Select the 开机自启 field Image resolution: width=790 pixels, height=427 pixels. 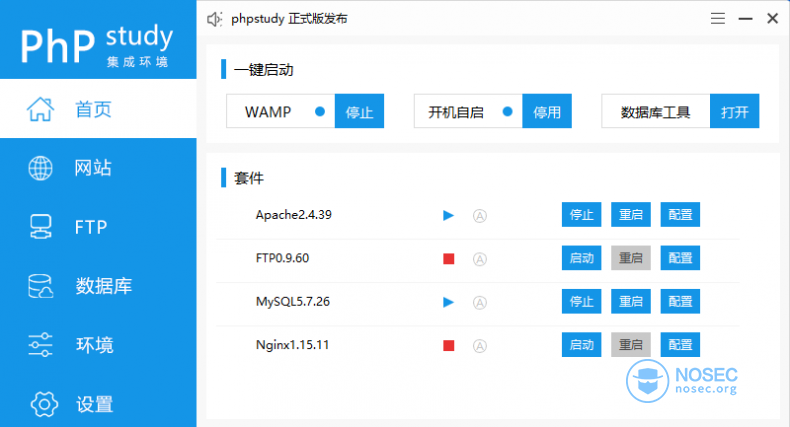click(x=468, y=111)
